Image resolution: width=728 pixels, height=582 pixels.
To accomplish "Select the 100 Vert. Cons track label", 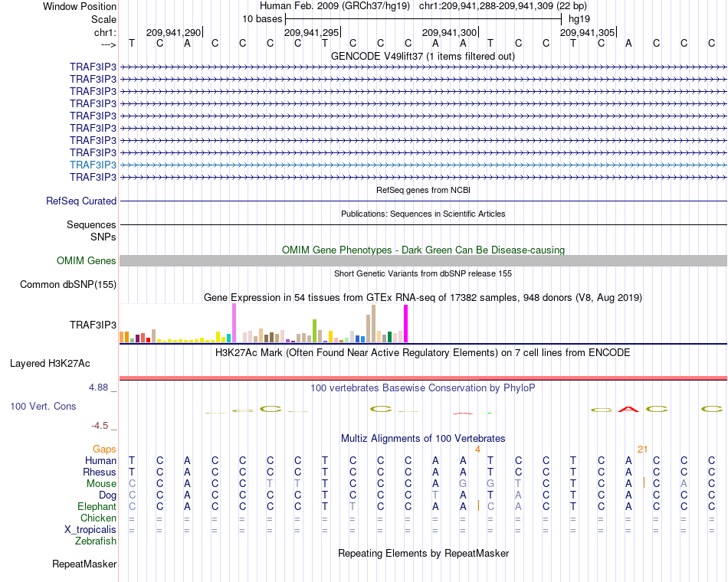I will click(x=43, y=406).
